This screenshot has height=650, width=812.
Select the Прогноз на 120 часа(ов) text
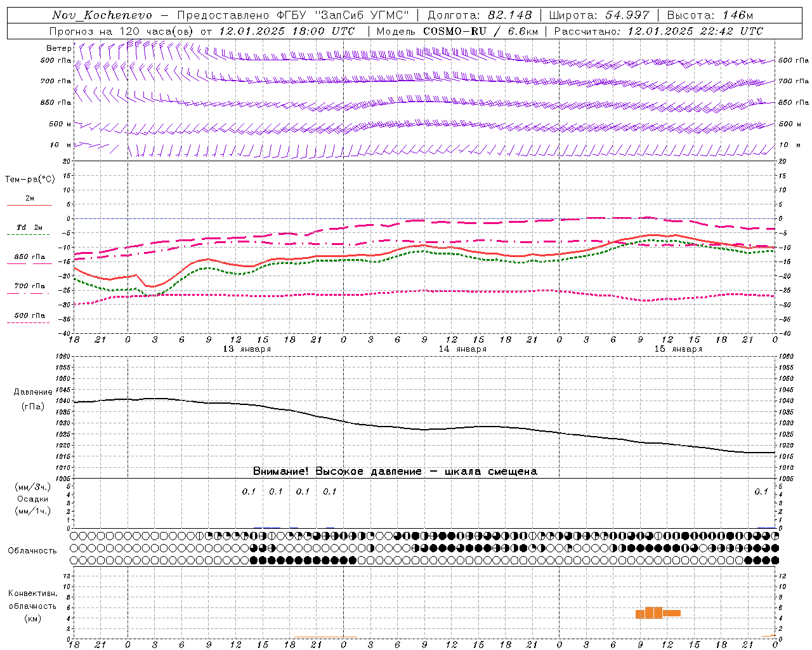122,31
